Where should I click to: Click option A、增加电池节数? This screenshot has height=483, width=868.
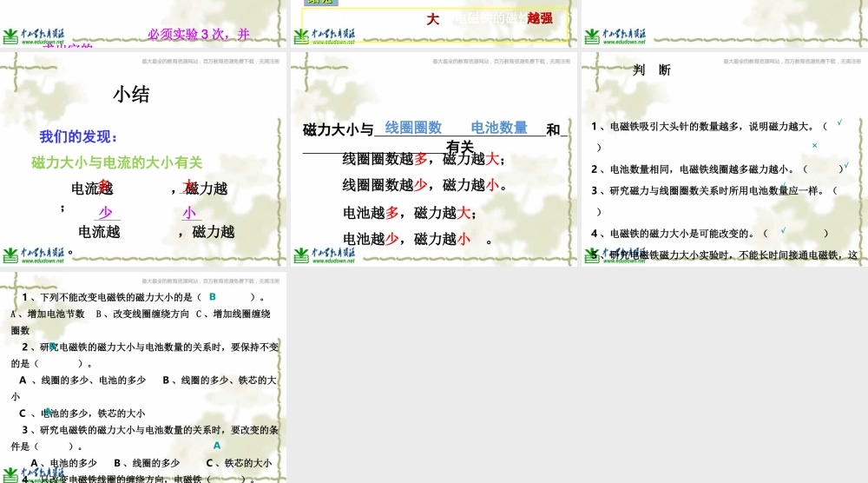[48, 314]
